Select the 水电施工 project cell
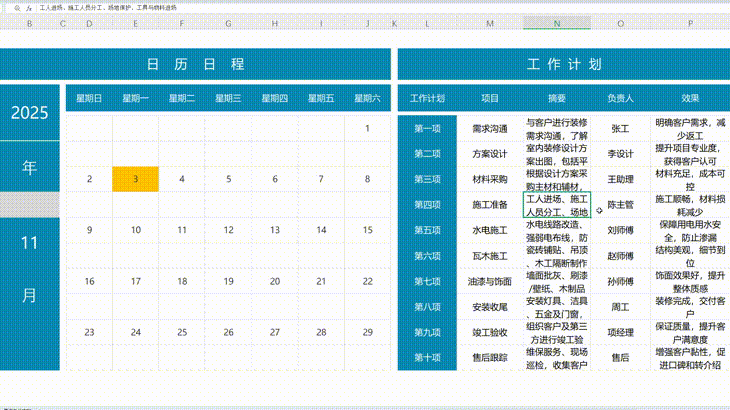Screen dimensions: 730x410 pyautogui.click(x=490, y=230)
